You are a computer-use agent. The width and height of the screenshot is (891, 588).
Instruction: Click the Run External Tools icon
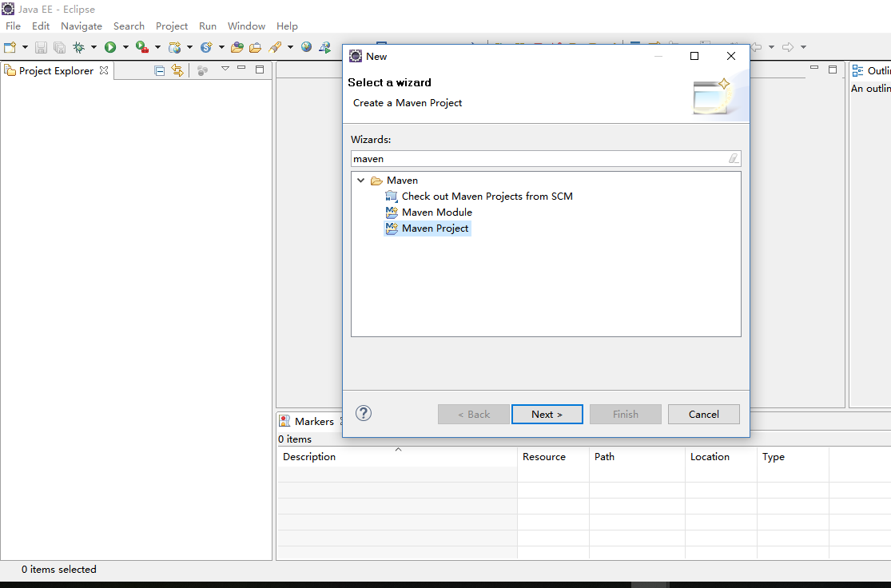tap(142, 47)
